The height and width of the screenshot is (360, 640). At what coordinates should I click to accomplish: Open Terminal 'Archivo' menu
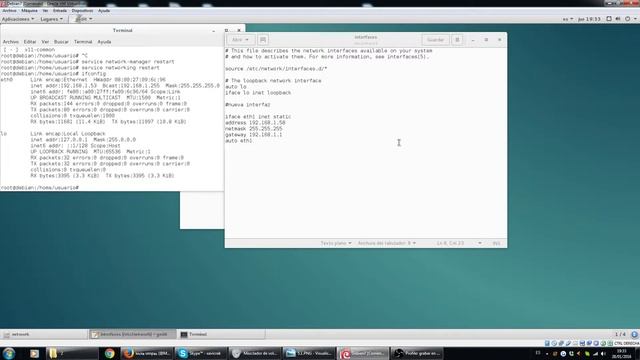pyautogui.click(x=11, y=42)
